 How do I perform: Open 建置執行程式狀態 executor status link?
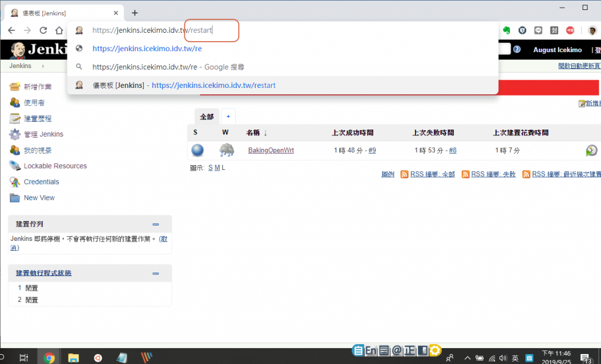point(43,273)
